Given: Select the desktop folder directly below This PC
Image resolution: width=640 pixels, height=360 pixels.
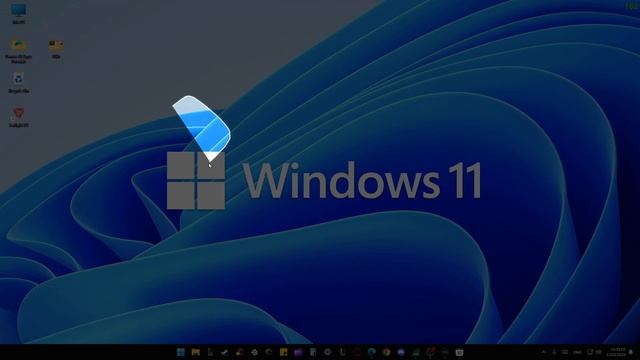Looking at the screenshot, I should tap(18, 44).
